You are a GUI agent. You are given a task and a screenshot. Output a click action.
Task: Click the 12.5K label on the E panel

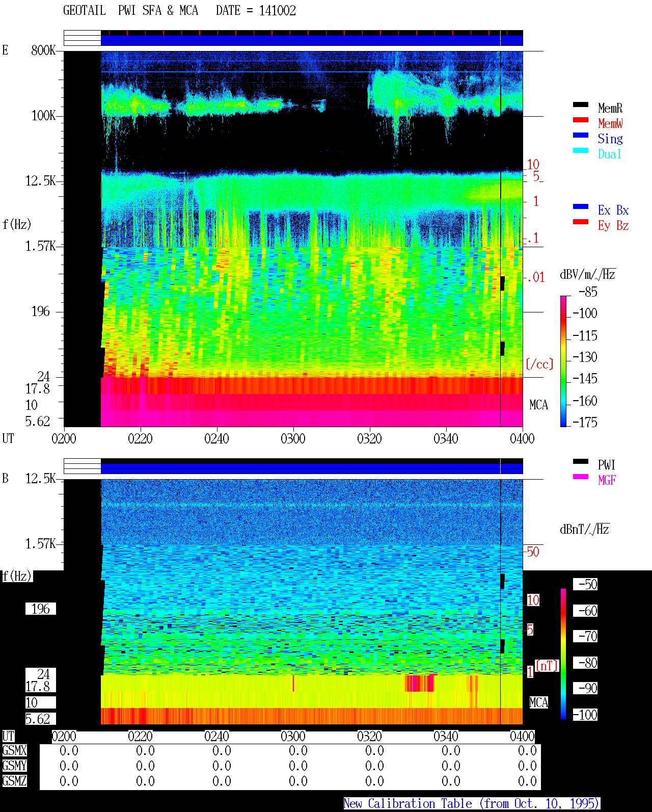41,180
